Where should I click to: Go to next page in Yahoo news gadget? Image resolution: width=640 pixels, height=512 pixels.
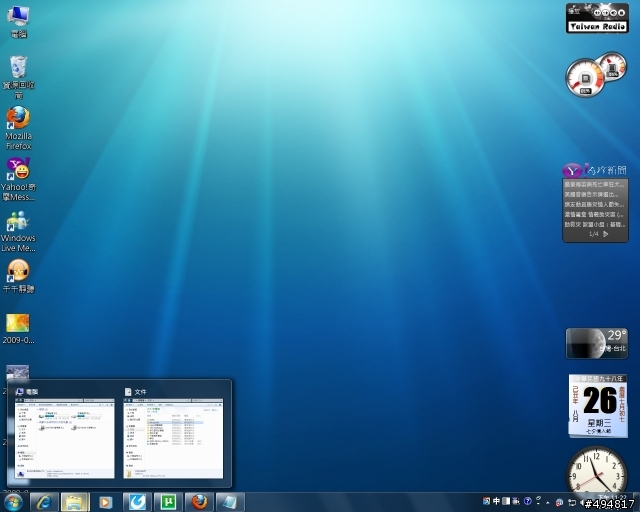[606, 234]
